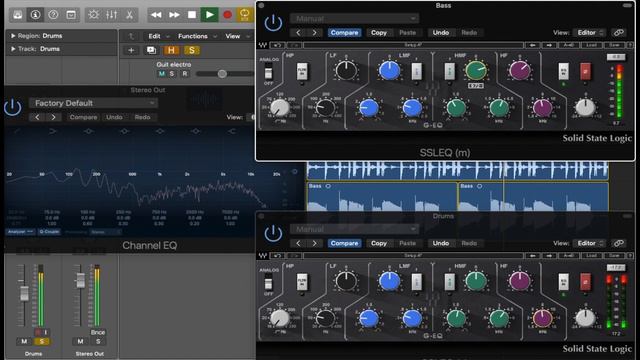
Task: Click the duplicate track icon
Action: tap(151, 50)
